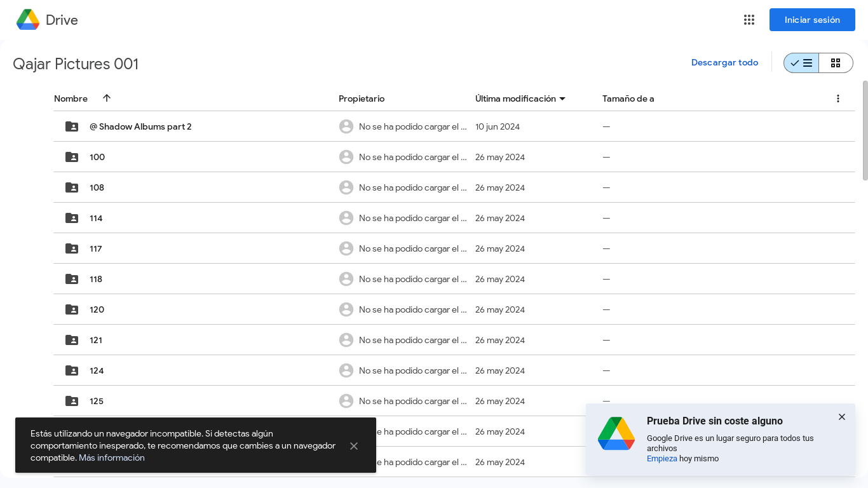868x488 pixels.
Task: Close the Prueba Drive promo card
Action: (842, 417)
